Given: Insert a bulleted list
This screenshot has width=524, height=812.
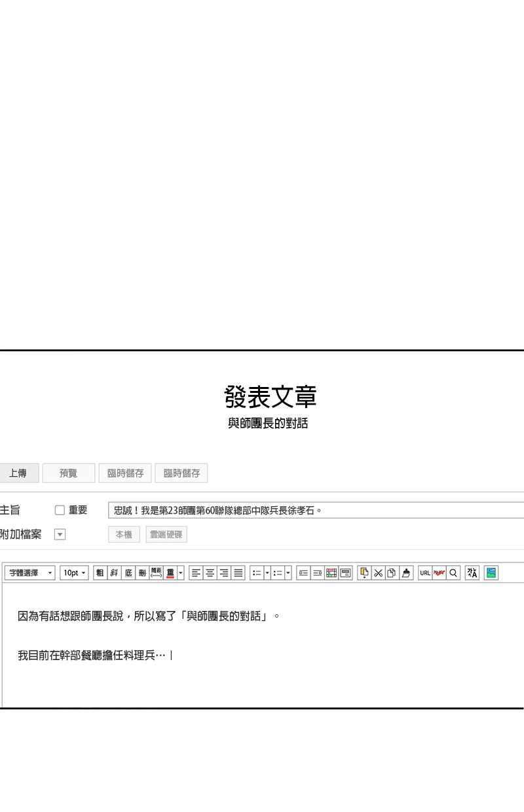Looking at the screenshot, I should [257, 573].
